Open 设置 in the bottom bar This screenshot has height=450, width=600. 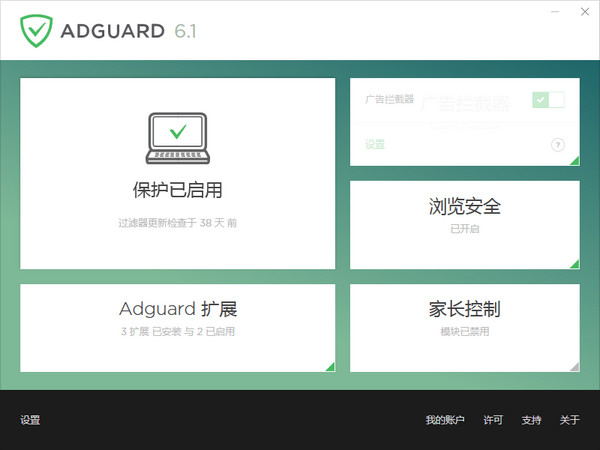(x=30, y=420)
